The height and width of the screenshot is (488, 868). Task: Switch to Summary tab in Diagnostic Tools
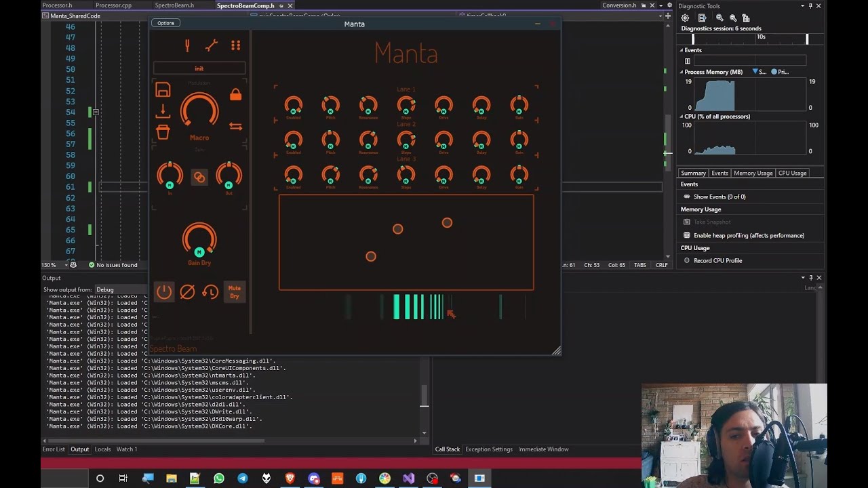693,173
